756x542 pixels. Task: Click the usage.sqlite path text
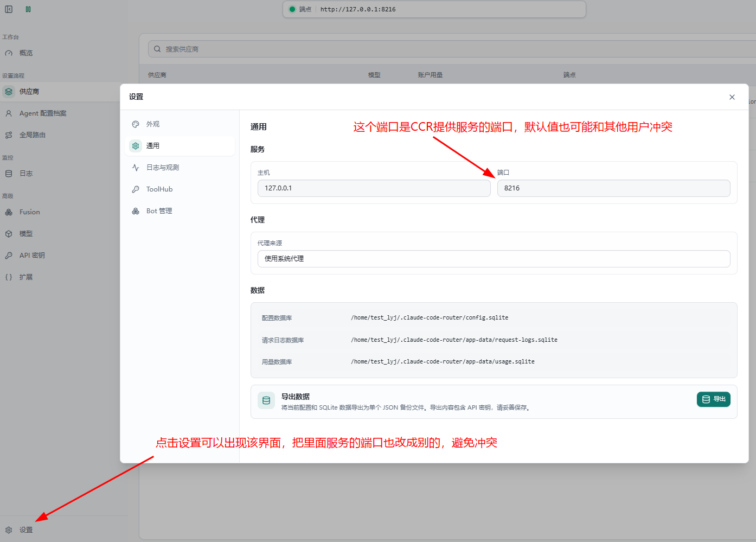click(443, 362)
